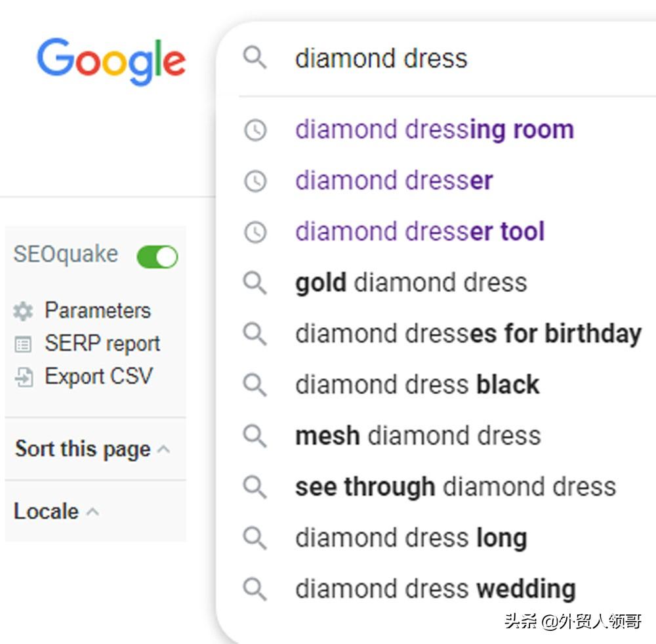The width and height of the screenshot is (656, 644).
Task: Click the clock history icon beside 'diamond dressing room'
Action: pos(255,130)
